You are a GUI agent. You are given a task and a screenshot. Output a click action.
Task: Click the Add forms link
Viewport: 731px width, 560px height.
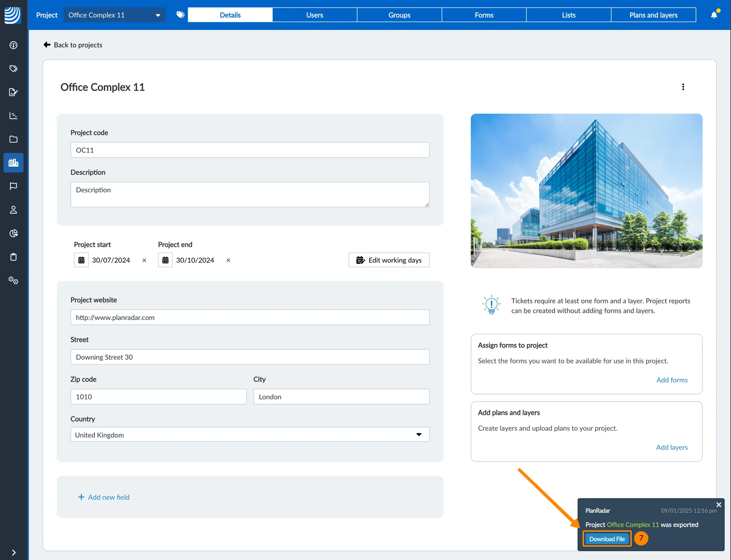coord(672,380)
